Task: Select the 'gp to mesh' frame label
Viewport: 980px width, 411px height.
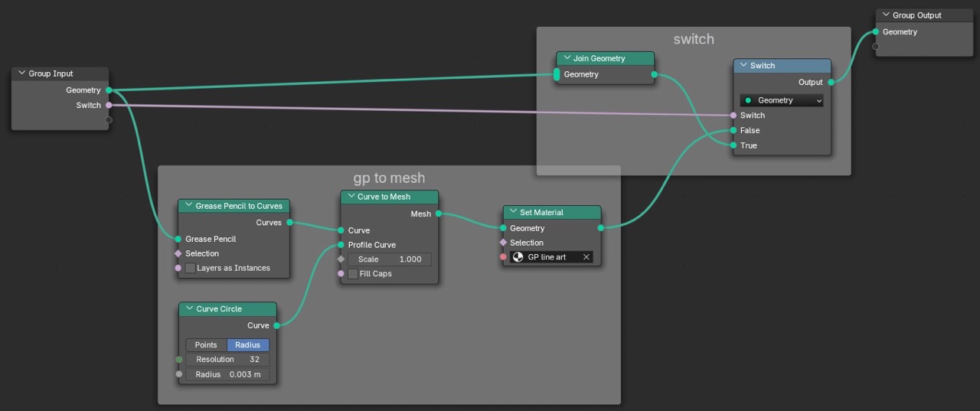Action: pos(389,178)
